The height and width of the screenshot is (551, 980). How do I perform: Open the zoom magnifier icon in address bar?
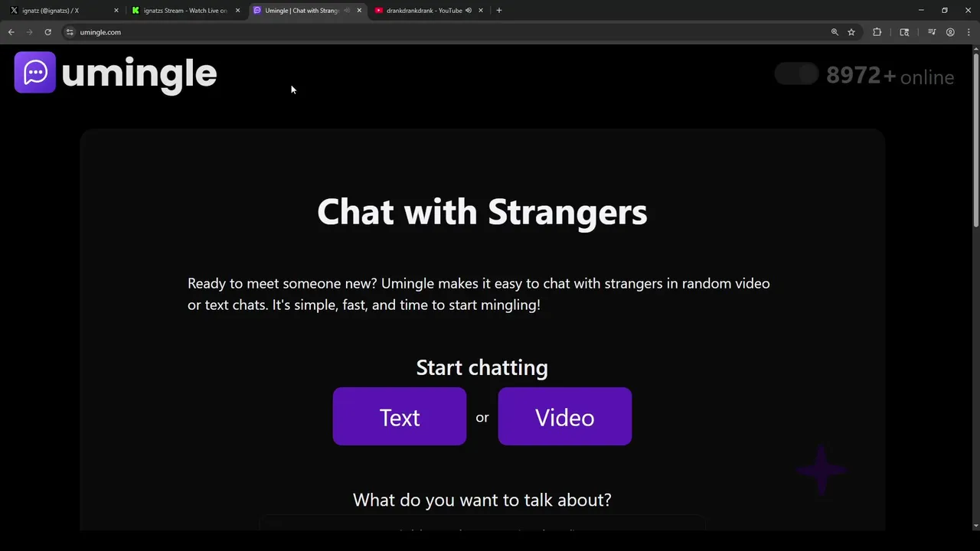click(835, 32)
